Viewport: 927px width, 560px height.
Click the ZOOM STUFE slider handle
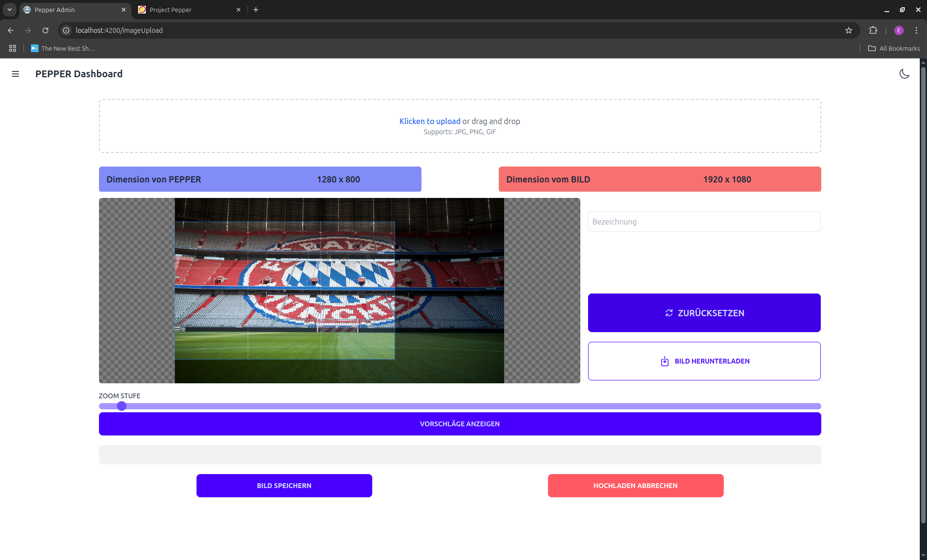coord(122,406)
